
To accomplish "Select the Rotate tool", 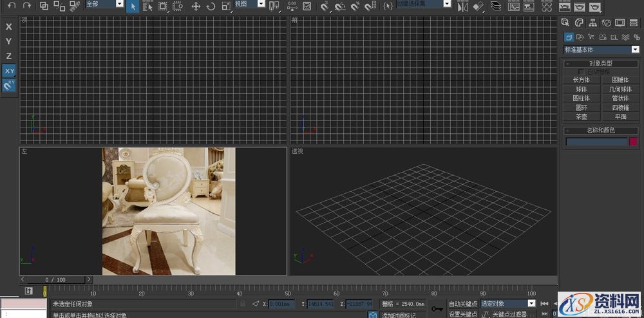I will point(211,6).
